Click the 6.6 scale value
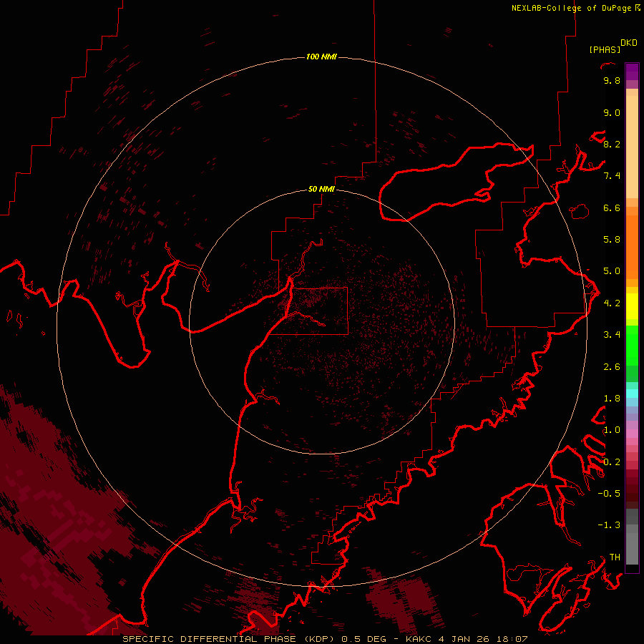 click(612, 208)
